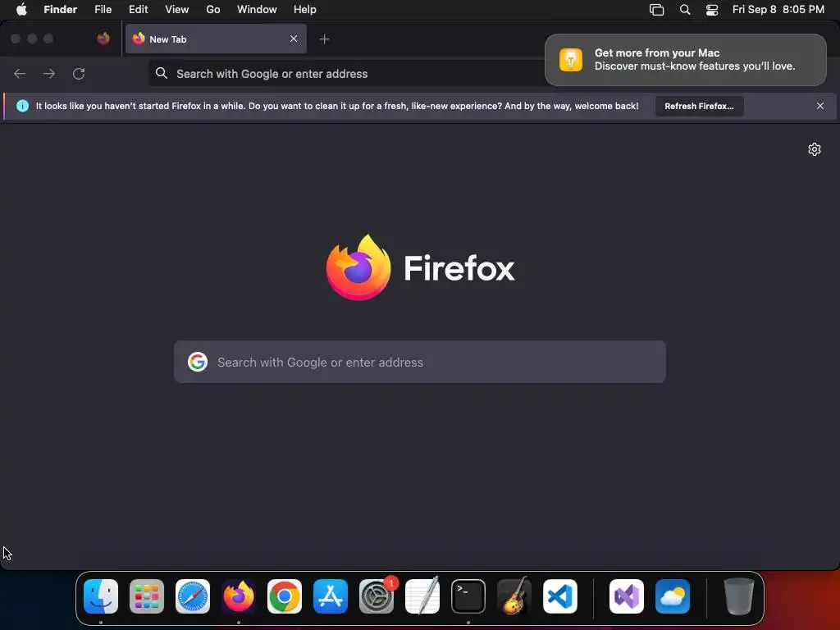The height and width of the screenshot is (630, 840).
Task: Open Stage Manager windows icon in menu bar
Action: 657,10
